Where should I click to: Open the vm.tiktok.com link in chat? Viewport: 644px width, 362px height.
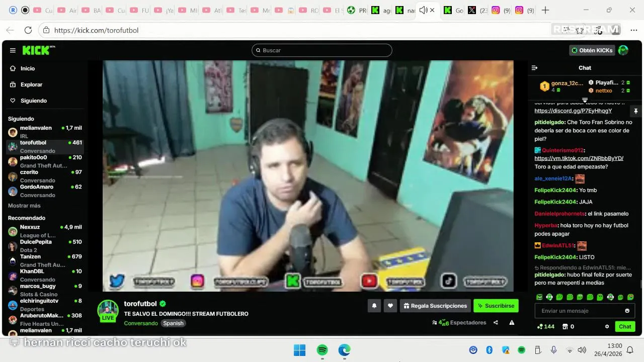click(579, 158)
